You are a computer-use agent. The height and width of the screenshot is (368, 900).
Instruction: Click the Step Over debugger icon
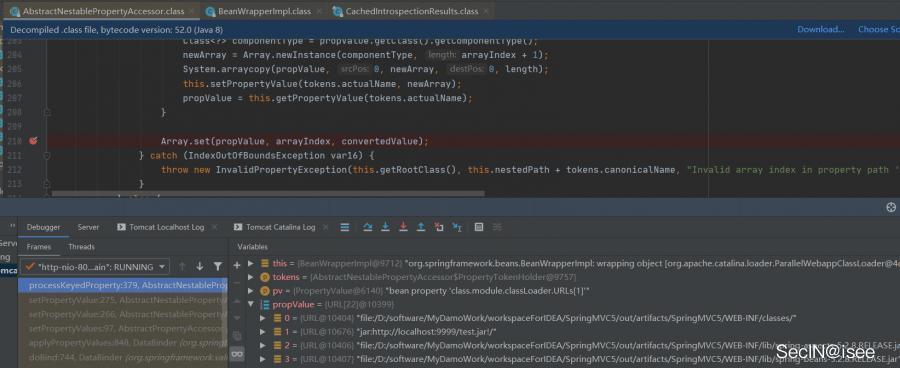[367, 227]
